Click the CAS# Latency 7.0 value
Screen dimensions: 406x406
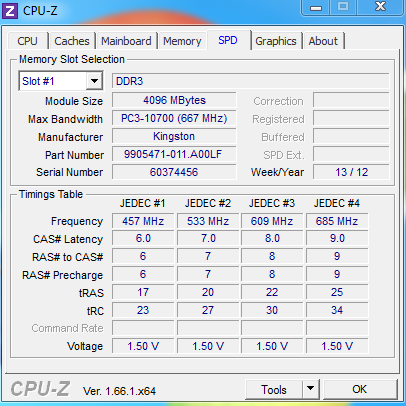pyautogui.click(x=208, y=239)
